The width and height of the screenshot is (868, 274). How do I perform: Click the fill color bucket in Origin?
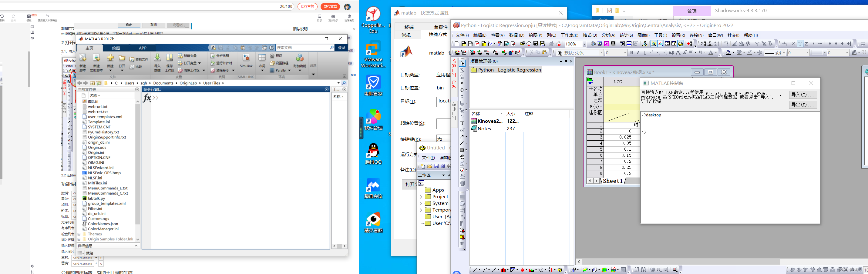point(729,53)
